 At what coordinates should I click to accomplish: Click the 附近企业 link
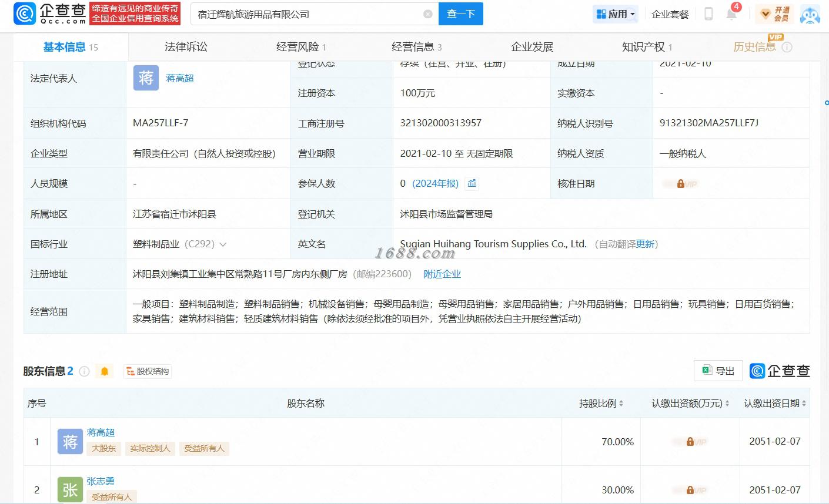click(442, 274)
